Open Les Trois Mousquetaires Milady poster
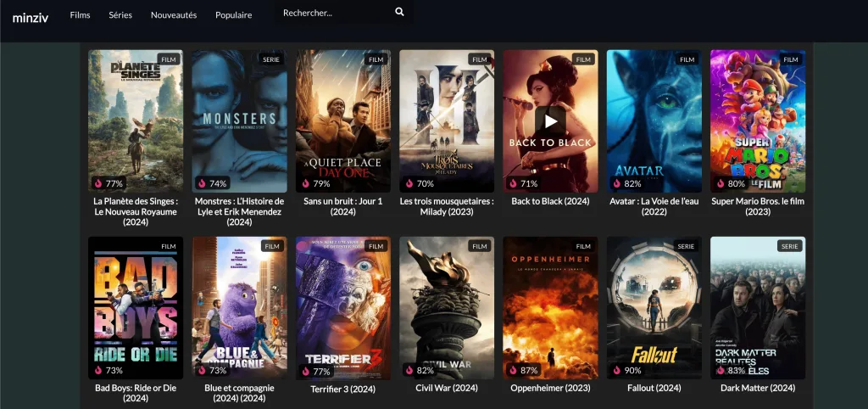Viewport: 868px width, 409px height. [447, 120]
